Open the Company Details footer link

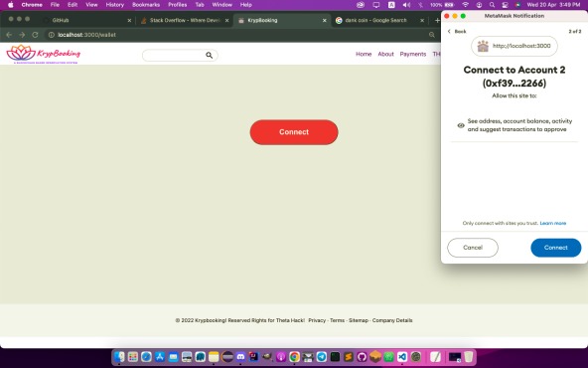[x=392, y=320]
